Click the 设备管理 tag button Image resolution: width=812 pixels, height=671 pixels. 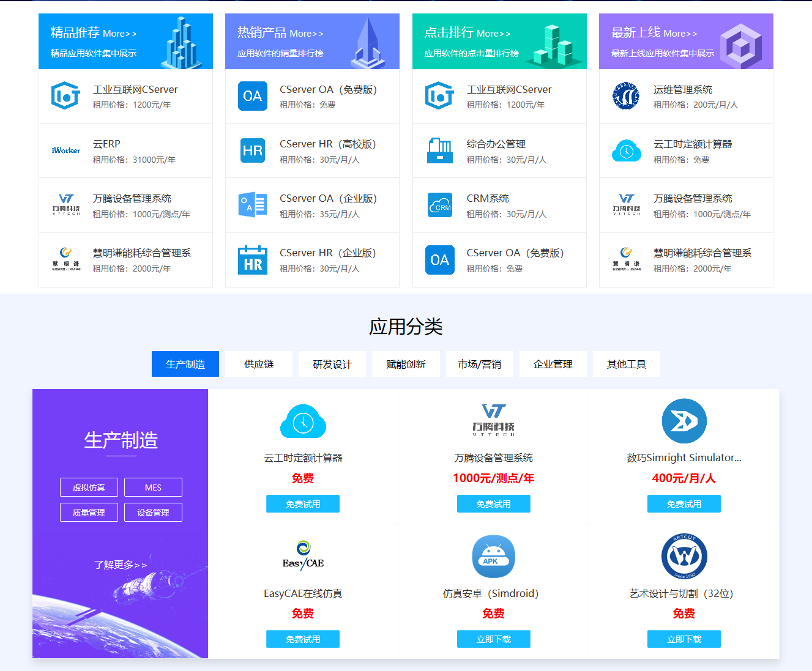[153, 513]
